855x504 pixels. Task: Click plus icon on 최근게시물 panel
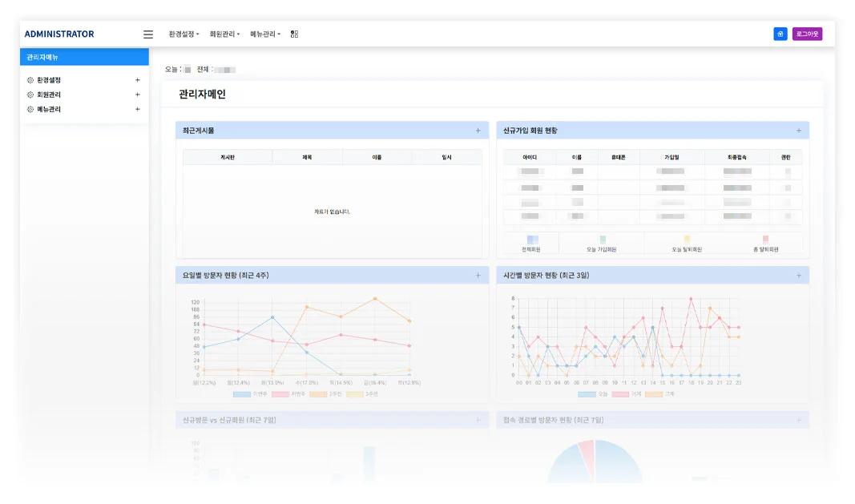point(478,131)
